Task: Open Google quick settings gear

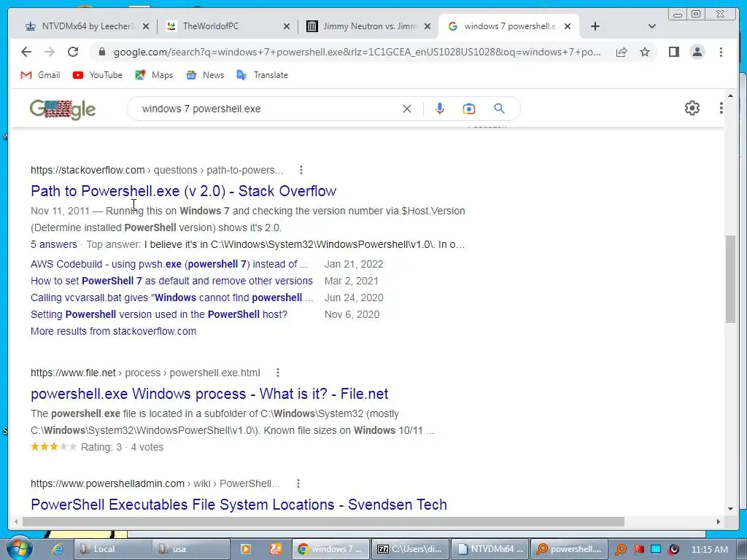Action: [692, 108]
